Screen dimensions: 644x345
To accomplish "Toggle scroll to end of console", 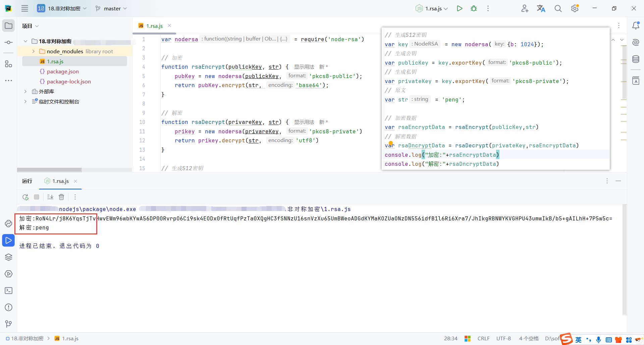I will click(50, 197).
